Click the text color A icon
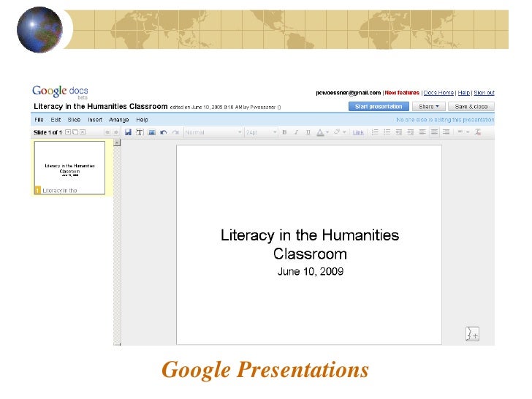Viewport: 532px width, 399px height. pos(320,132)
